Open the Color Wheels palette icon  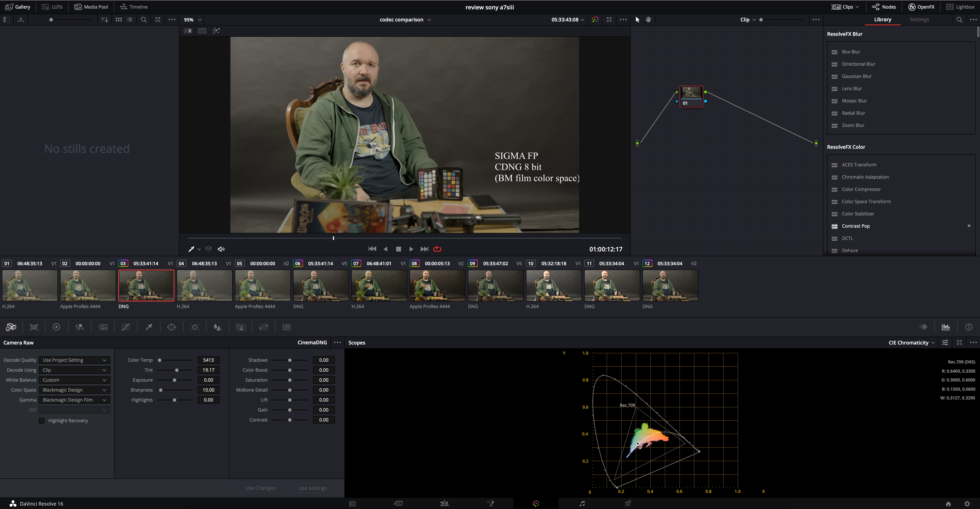[x=56, y=327]
